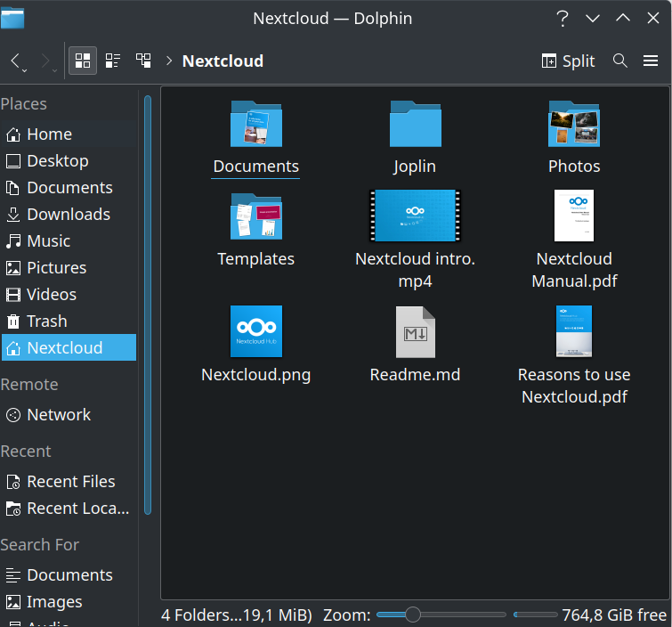Open the Dolphin window icon menu

tap(12, 18)
